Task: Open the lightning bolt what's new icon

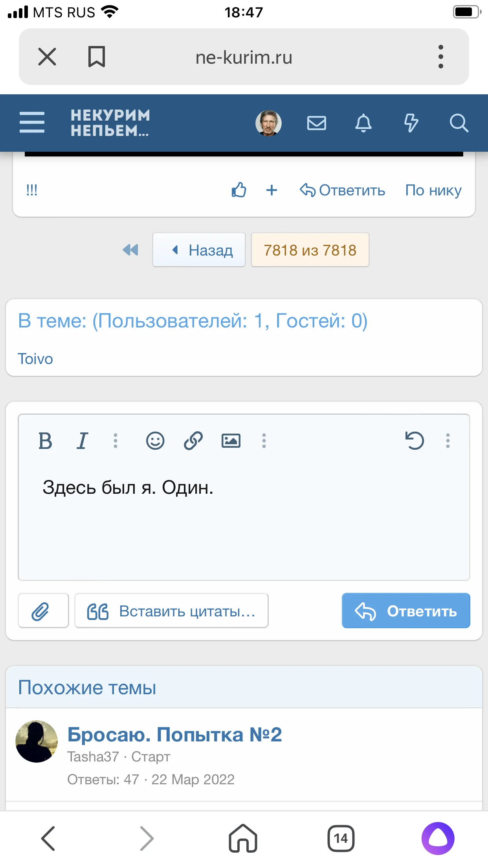Action: click(411, 123)
